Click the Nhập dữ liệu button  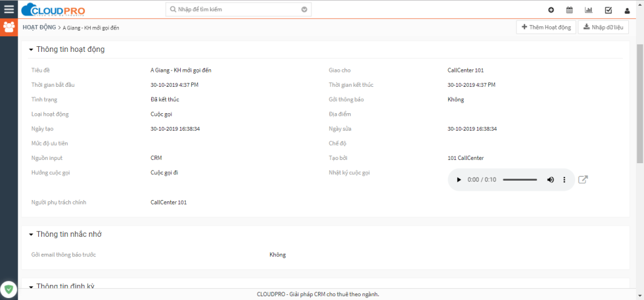pos(603,27)
